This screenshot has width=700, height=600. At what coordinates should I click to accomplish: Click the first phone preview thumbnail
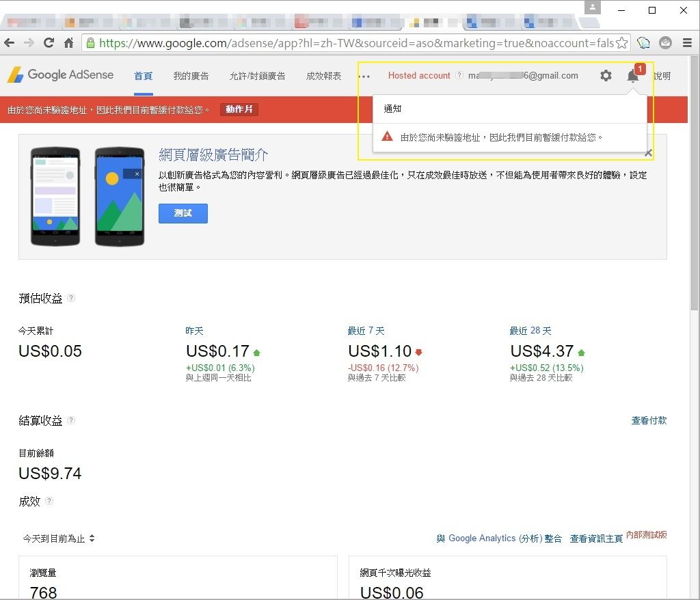[x=55, y=196]
